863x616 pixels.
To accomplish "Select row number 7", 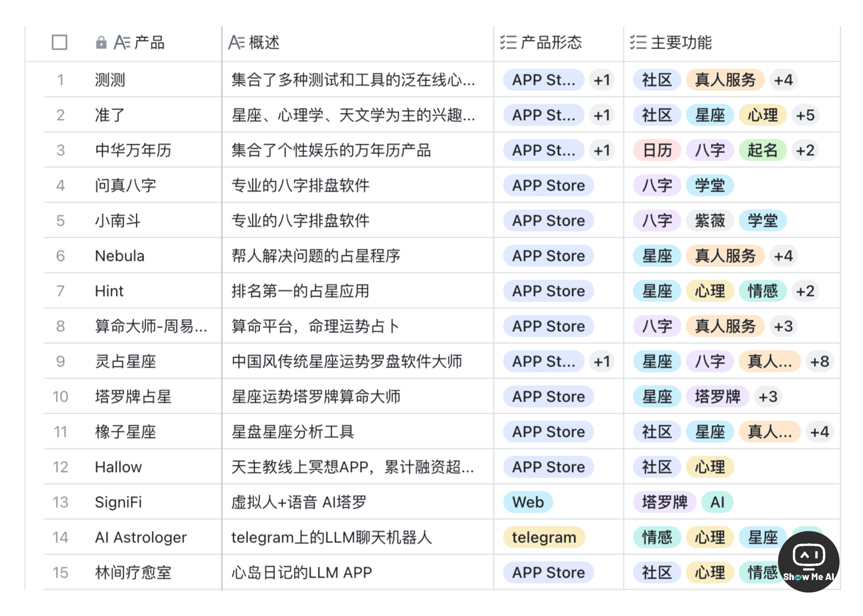I will click(x=61, y=291).
